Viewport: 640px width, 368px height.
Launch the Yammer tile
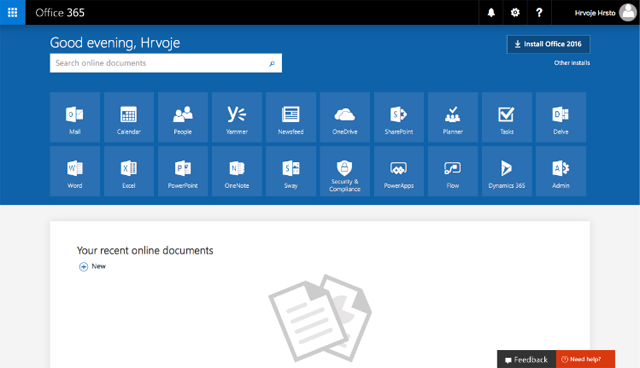pyautogui.click(x=237, y=117)
